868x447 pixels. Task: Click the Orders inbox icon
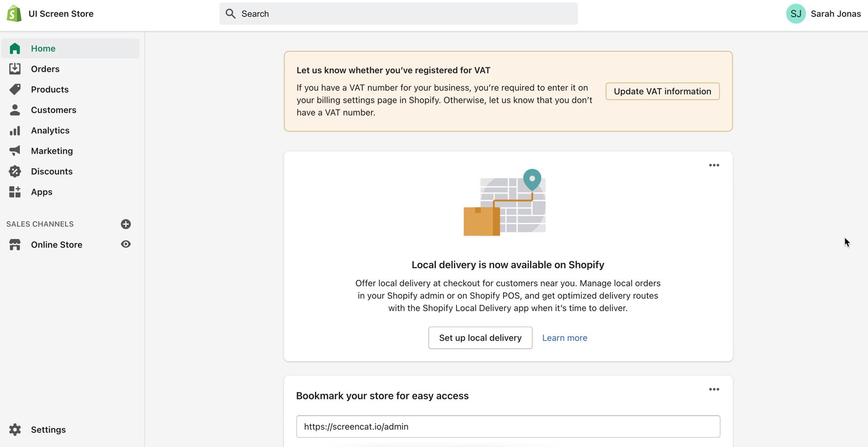click(x=15, y=69)
